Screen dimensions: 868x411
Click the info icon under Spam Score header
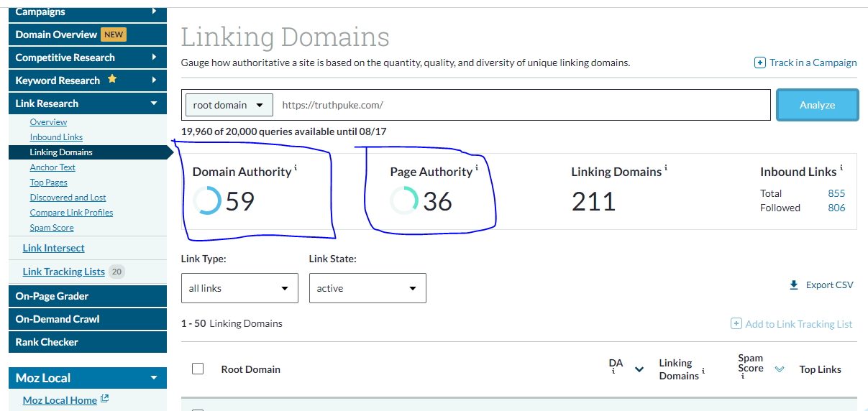(743, 377)
